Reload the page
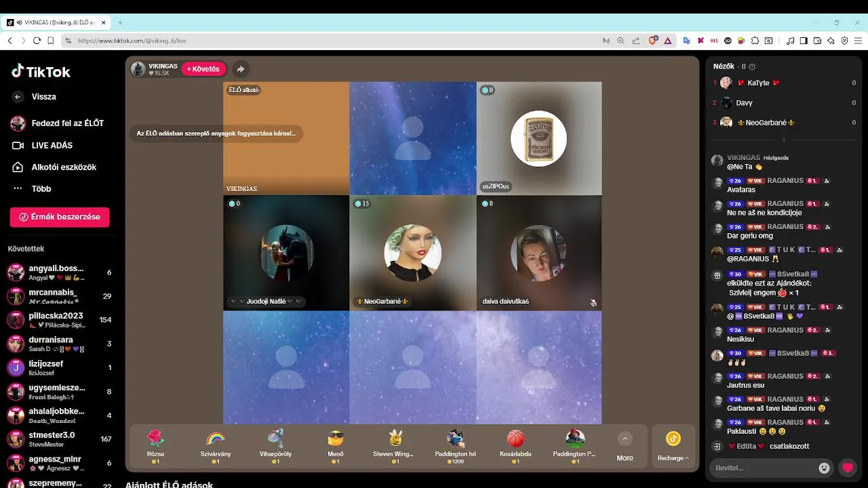Viewport: 868px width, 488px height. pos(37,41)
